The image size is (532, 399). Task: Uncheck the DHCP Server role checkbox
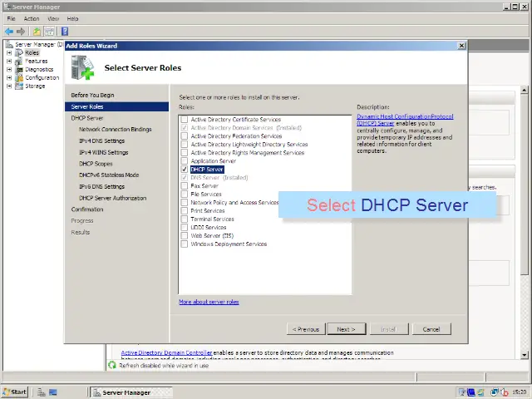[x=185, y=170]
